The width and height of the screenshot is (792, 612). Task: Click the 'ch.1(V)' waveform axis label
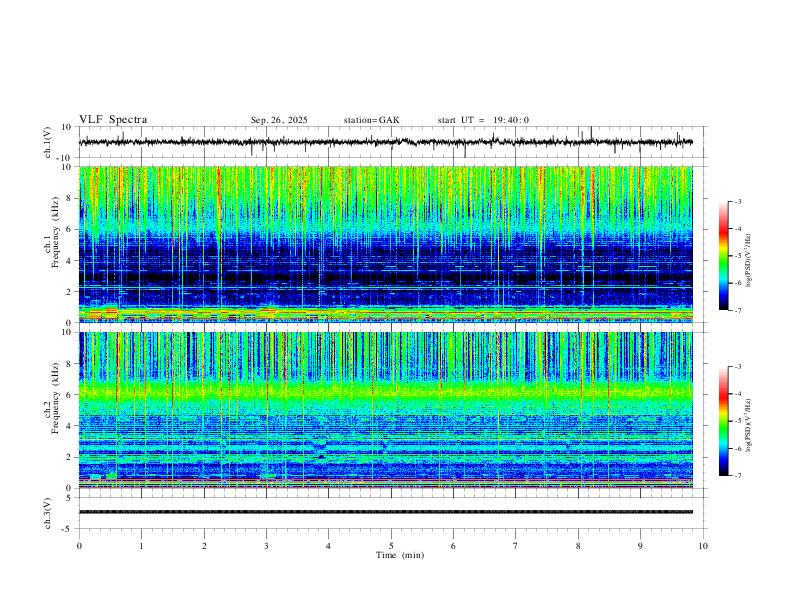click(x=48, y=142)
